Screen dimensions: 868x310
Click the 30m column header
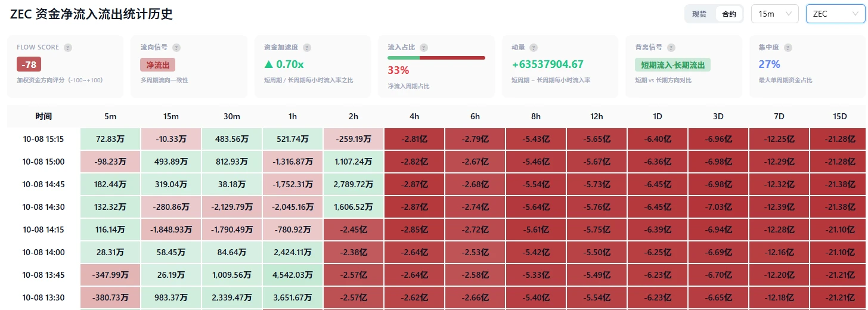232,116
